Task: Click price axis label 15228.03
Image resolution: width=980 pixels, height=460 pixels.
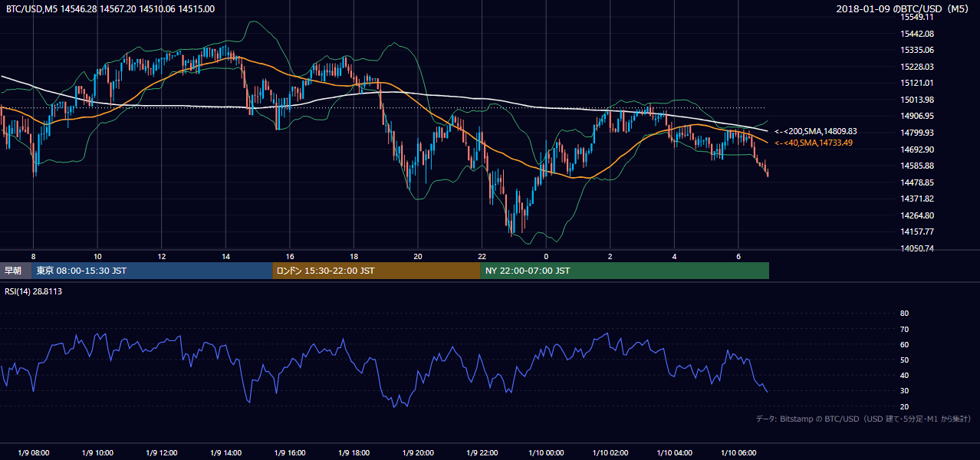Action: click(917, 67)
